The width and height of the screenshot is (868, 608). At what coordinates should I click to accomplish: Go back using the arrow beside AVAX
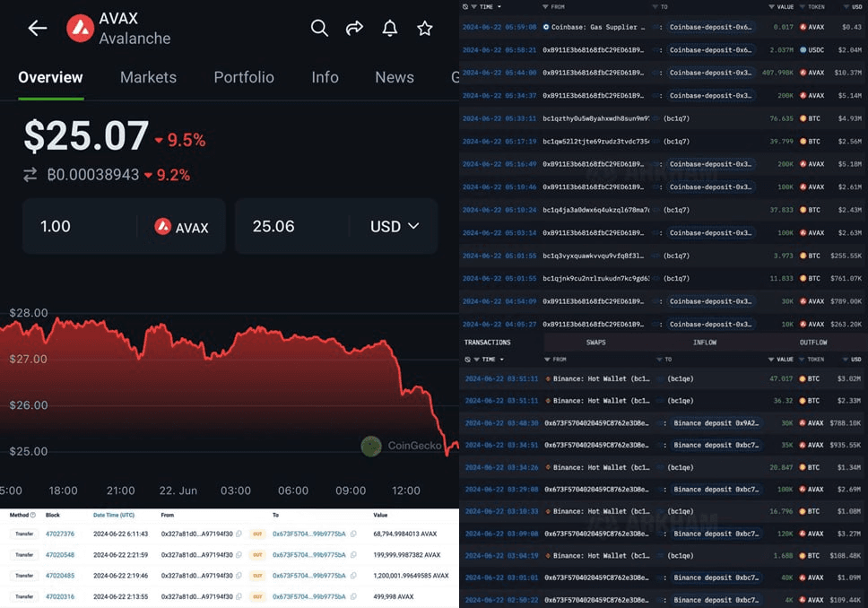click(38, 28)
